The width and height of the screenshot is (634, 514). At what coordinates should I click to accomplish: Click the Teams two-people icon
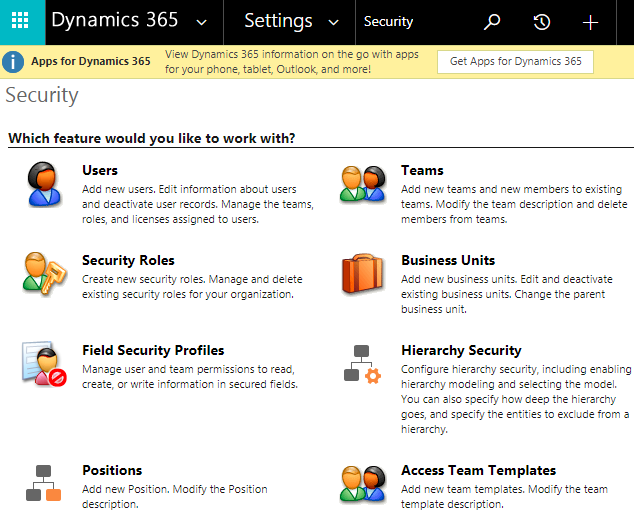363,184
